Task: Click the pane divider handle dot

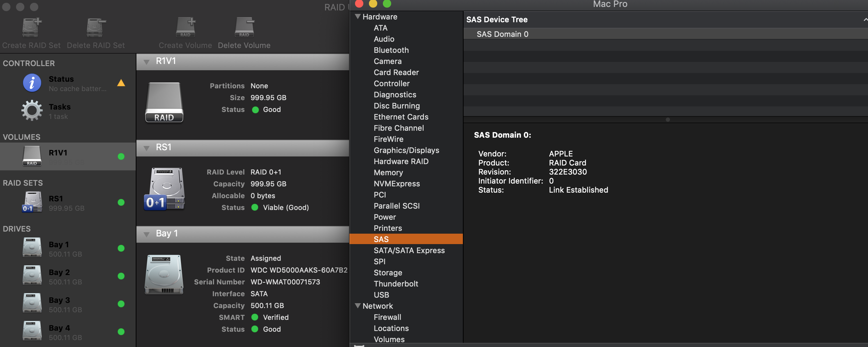Action: point(668,120)
